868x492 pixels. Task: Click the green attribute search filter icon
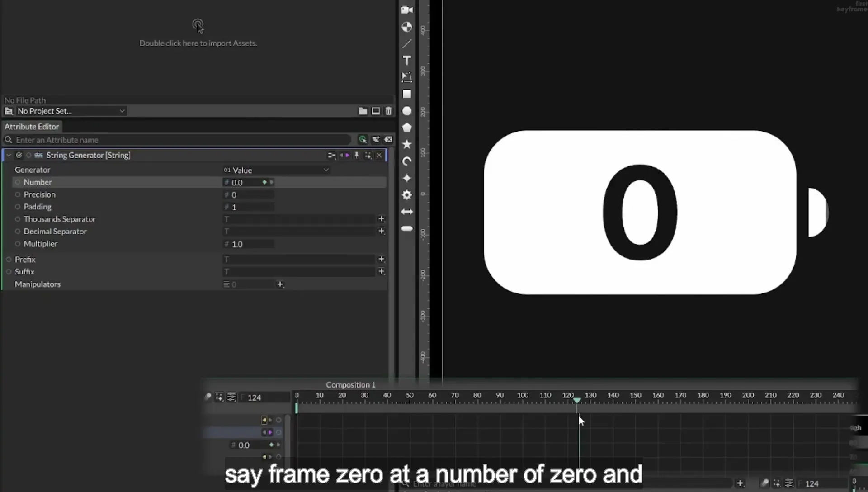pyautogui.click(x=363, y=140)
